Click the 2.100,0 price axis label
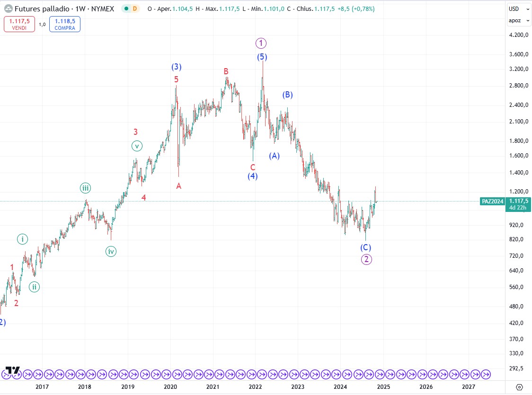532x395 pixels. click(519, 122)
